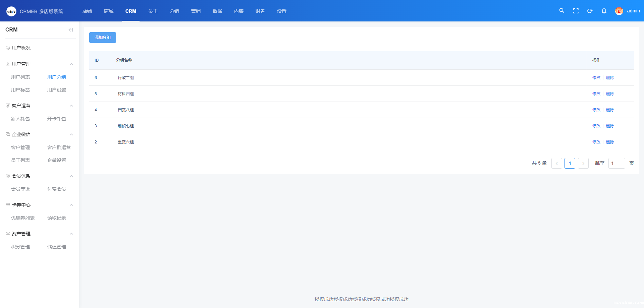The width and height of the screenshot is (644, 308).
Task: Collapse the 会员体系 section
Action: coord(71,176)
